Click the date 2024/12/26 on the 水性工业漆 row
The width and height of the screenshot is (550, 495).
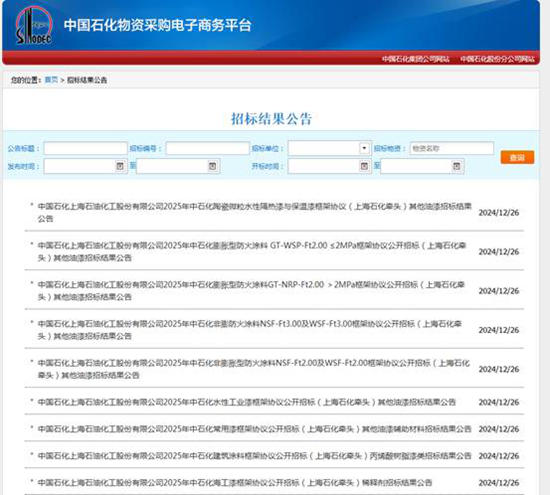click(x=498, y=402)
